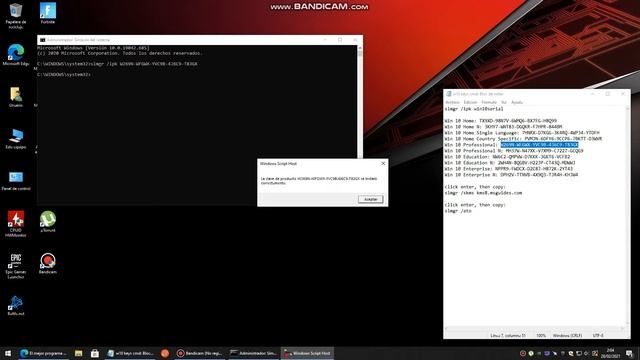Switch to Windows Script Host taskbar button
This screenshot has width=640, height=360.
(307, 353)
